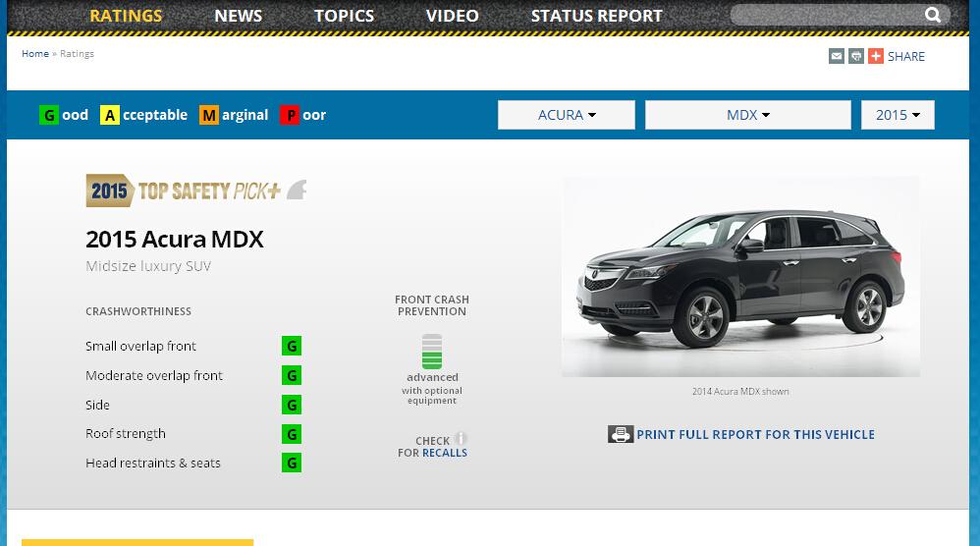Open the ACURA make dropdown
This screenshot has width=980, height=546.
tap(567, 115)
